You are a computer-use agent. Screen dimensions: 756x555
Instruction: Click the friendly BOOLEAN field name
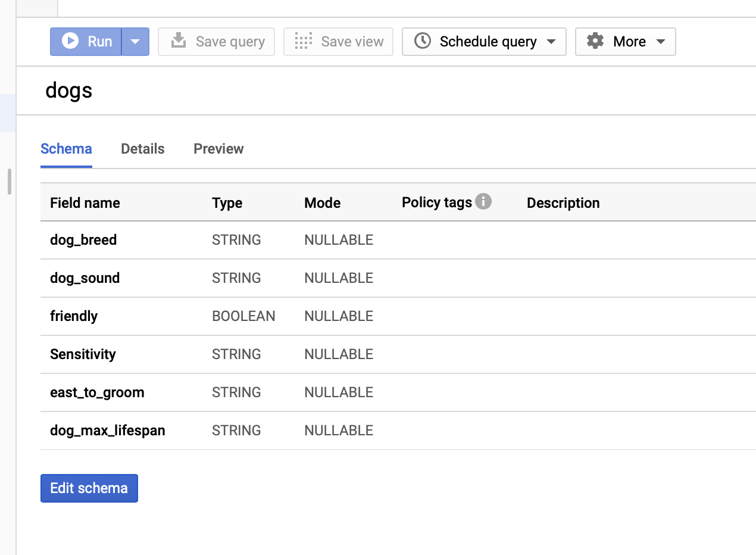(74, 316)
